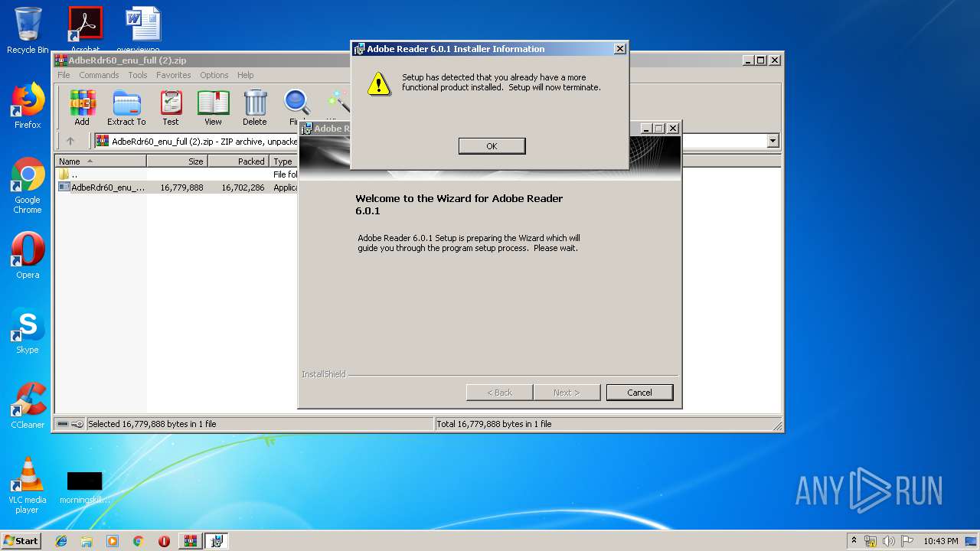Click the Extract To icon in WinRAR
This screenshot has width=980, height=551.
point(126,108)
